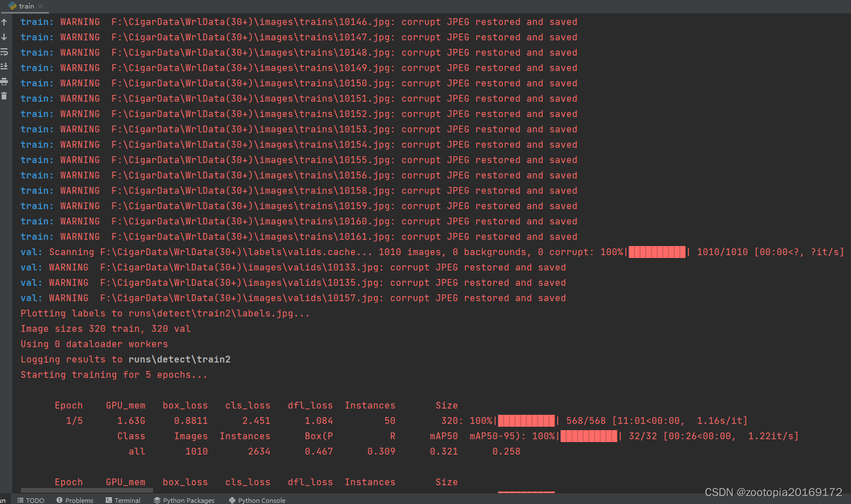Image resolution: width=851 pixels, height=504 pixels.
Task: Click the valids\10135.jpg warning line
Action: pyautogui.click(x=293, y=283)
